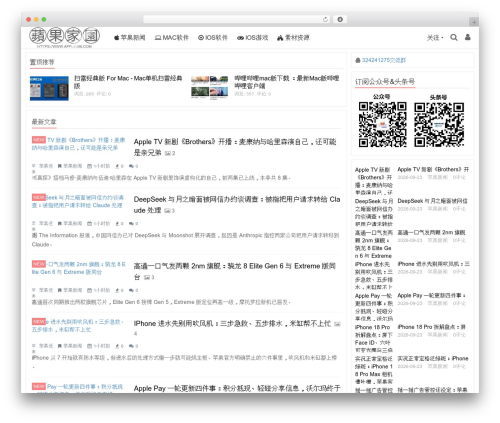Click the 置顶推荐 section heading
500x423 pixels.
42,62
